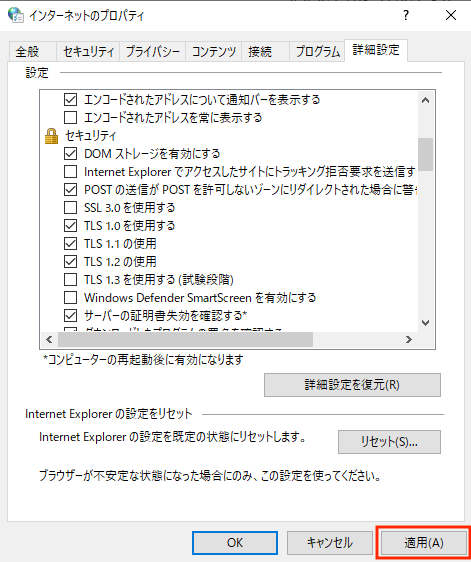Click the Internet Properties globe icon in title bar

click(x=16, y=15)
